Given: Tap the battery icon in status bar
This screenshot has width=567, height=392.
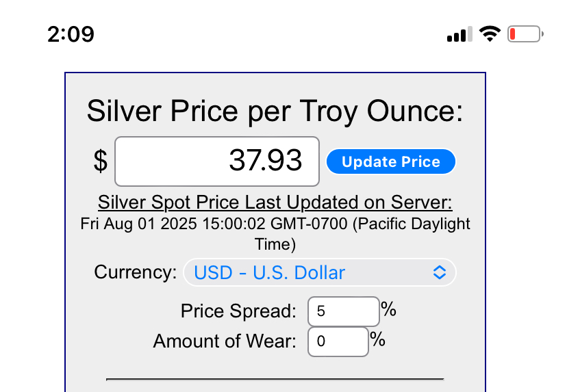Looking at the screenshot, I should click(x=525, y=34).
